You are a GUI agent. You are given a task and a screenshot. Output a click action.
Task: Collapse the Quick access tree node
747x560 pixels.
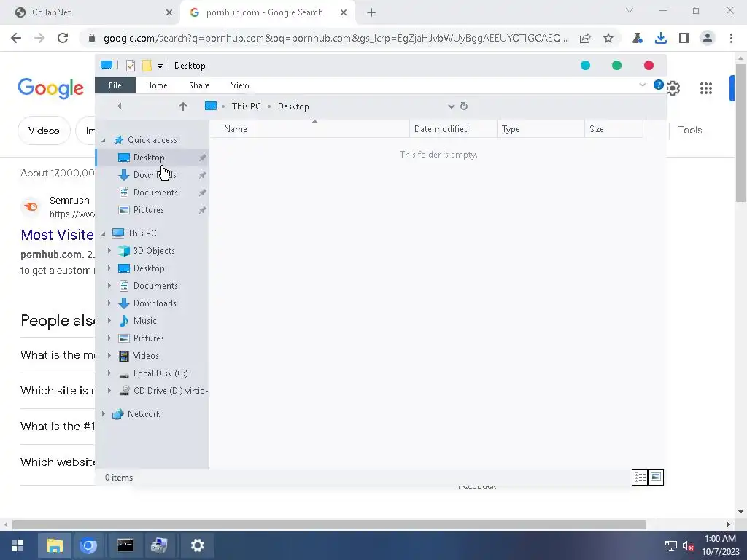click(x=104, y=141)
